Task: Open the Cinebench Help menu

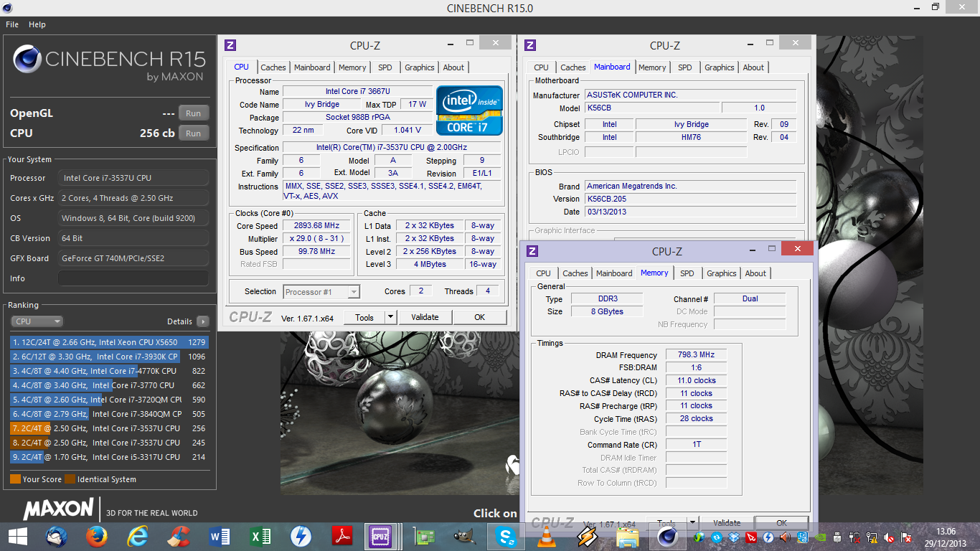Action: click(x=37, y=24)
